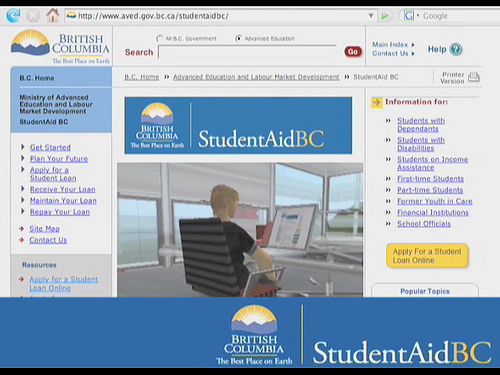Viewport: 500px width, 375px height.
Task: Open Students on Income Assistance link
Action: click(433, 163)
